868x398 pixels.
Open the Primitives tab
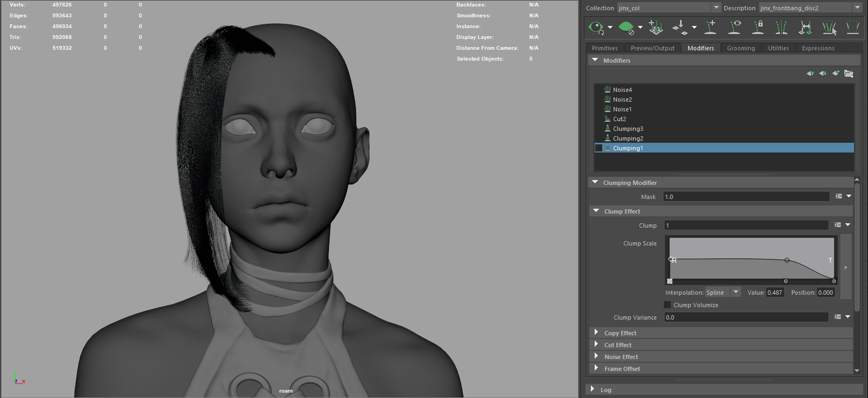(x=604, y=48)
